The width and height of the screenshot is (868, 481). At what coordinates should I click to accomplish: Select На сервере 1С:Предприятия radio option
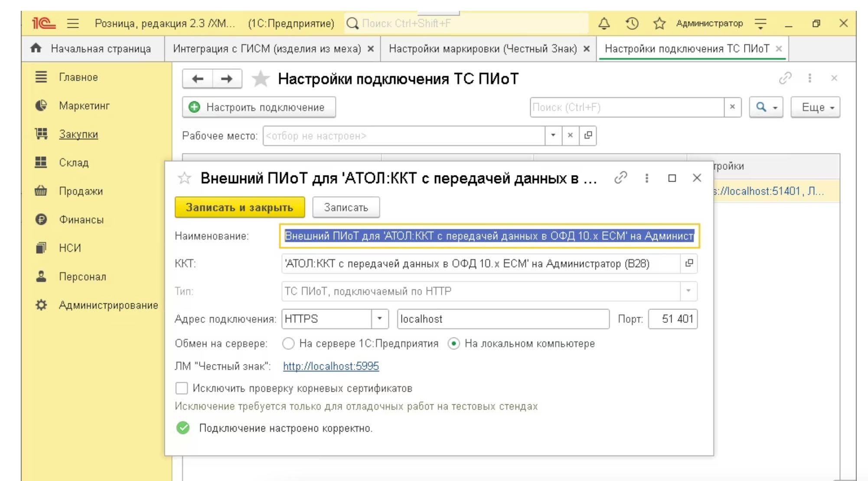pyautogui.click(x=288, y=344)
